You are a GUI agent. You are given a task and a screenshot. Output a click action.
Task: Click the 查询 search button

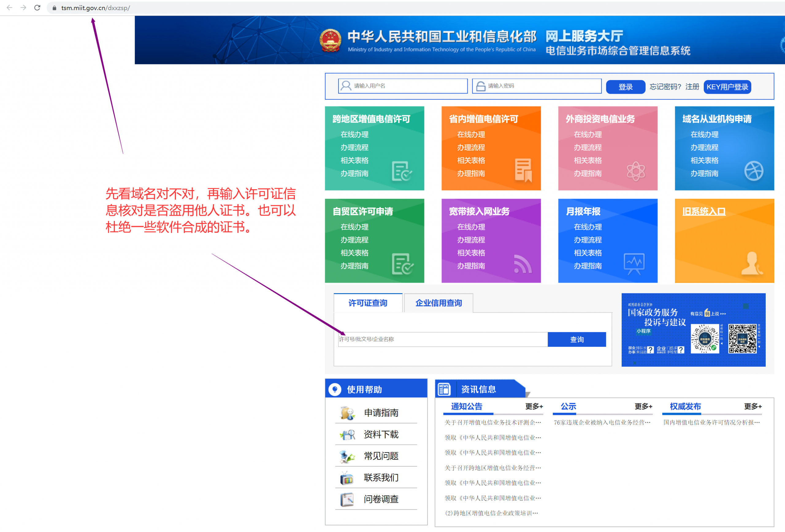[576, 339]
